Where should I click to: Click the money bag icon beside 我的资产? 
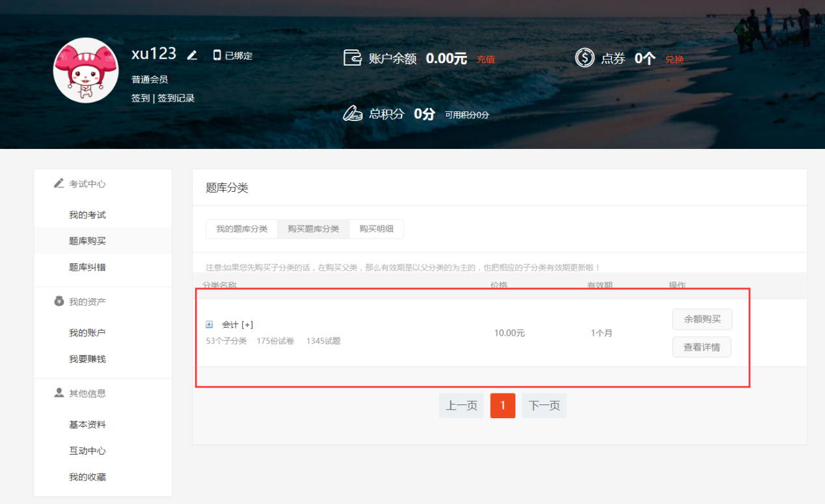(x=58, y=301)
